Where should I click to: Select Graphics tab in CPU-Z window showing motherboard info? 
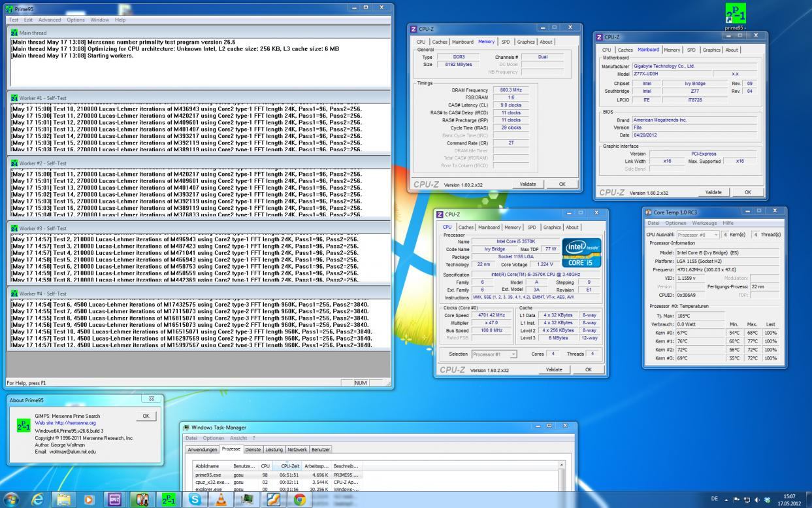711,50
